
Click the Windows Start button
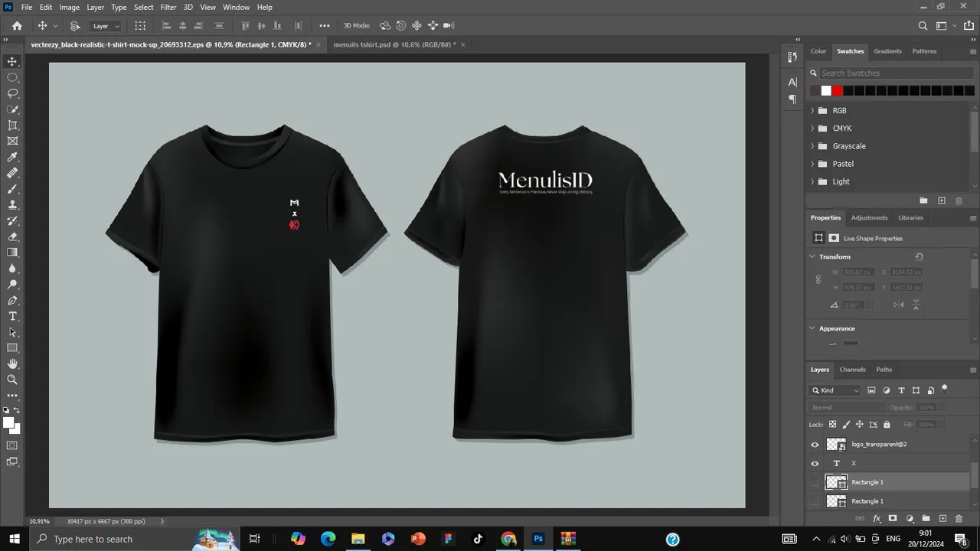click(15, 539)
